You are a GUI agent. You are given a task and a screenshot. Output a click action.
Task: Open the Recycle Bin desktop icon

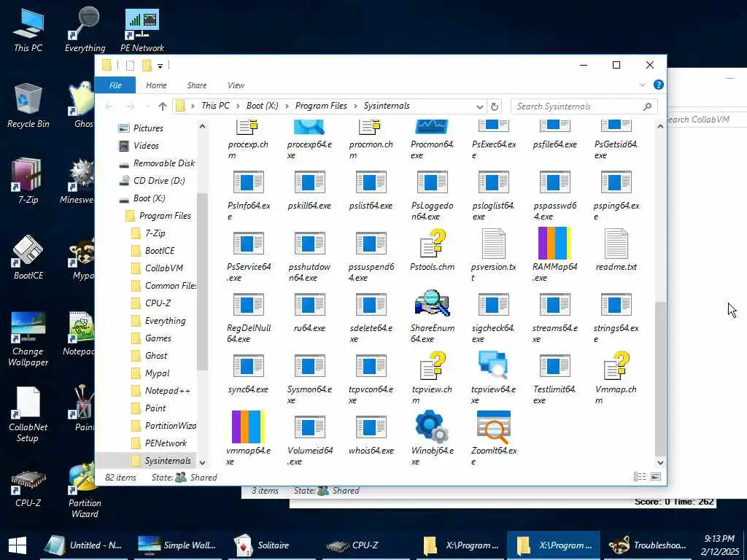pos(28,98)
